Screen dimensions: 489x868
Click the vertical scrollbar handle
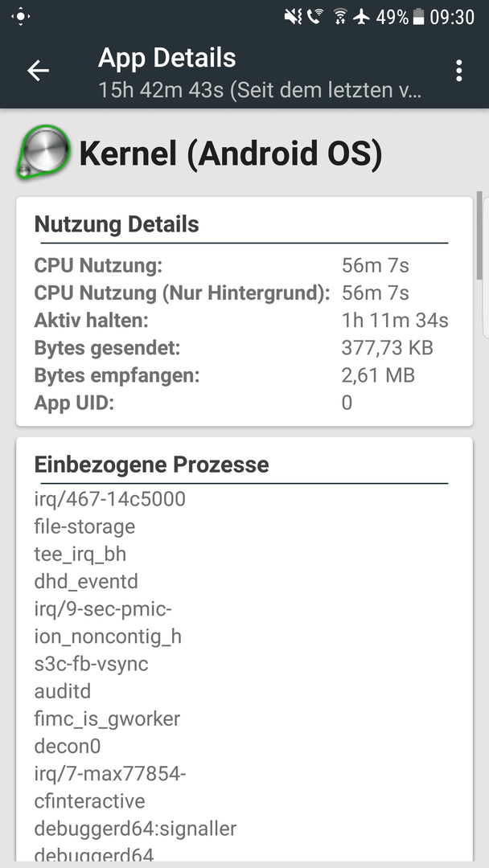(x=479, y=235)
